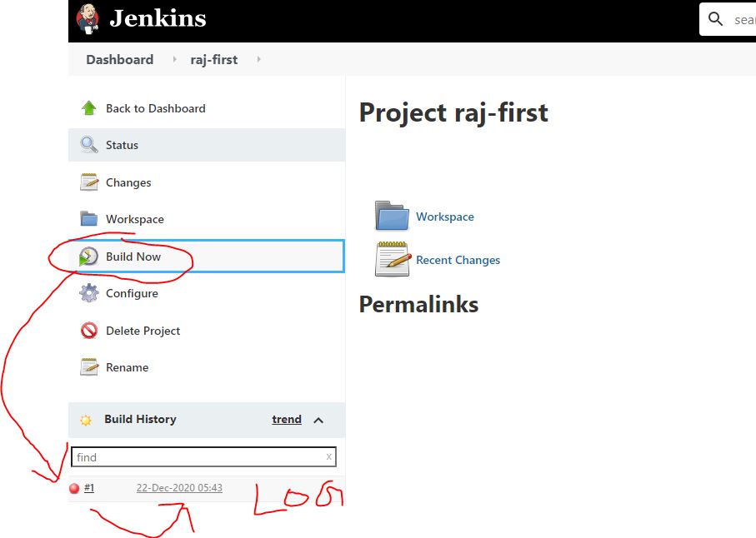
Task: Expand the Dashboard breadcrumb arrow menu
Action: pos(175,60)
